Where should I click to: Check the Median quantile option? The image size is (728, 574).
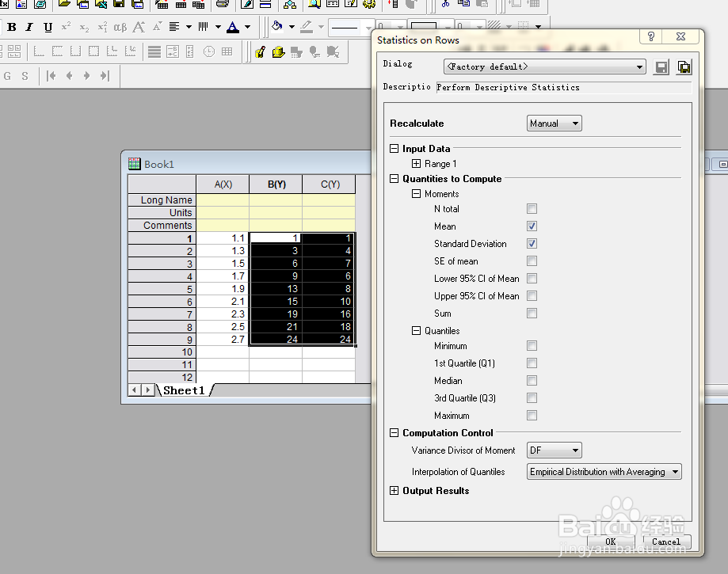(x=532, y=381)
